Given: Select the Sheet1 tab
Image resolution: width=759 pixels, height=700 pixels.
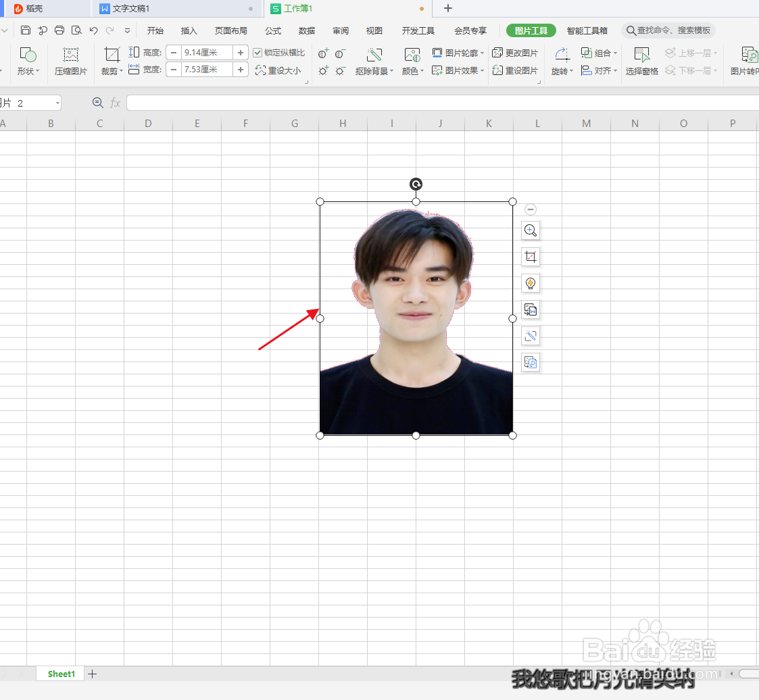Looking at the screenshot, I should tap(61, 674).
